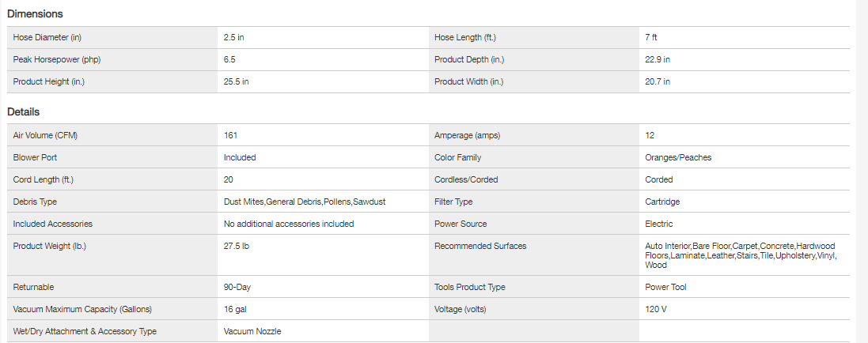The width and height of the screenshot is (868, 343).
Task: Click the Returnable value 90-Day
Action: tap(237, 287)
